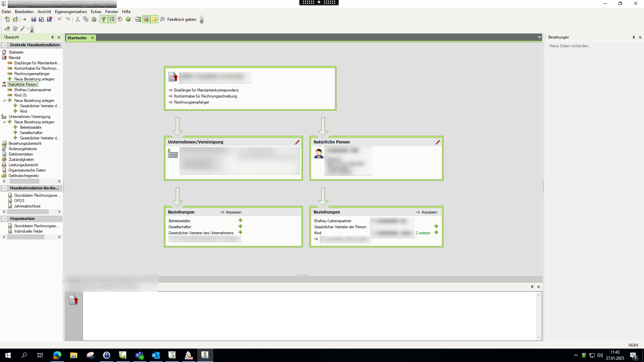Open the Eigenorganisation menu
644x362 pixels.
[x=71, y=12]
